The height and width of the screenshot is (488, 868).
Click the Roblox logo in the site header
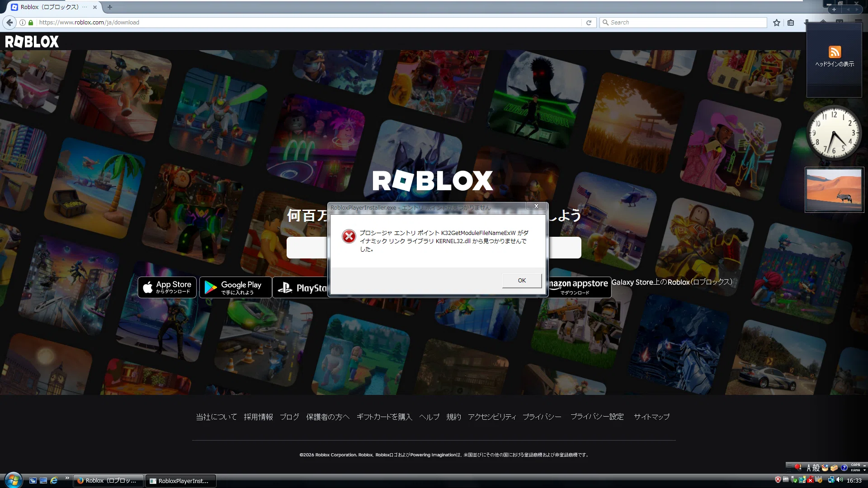[x=32, y=42]
